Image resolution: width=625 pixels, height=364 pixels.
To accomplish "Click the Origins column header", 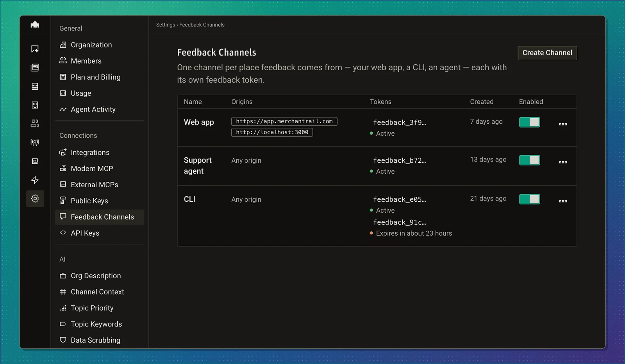I will click(242, 101).
